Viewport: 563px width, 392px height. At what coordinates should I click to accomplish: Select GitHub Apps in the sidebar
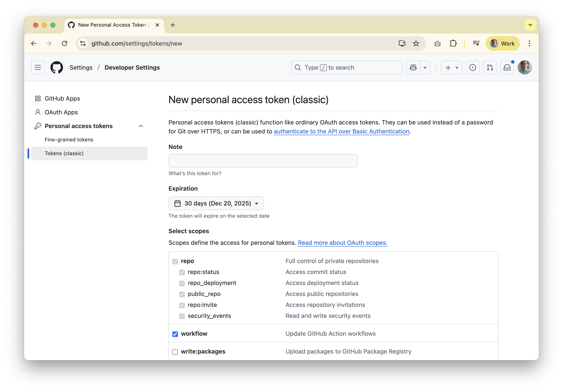[62, 98]
